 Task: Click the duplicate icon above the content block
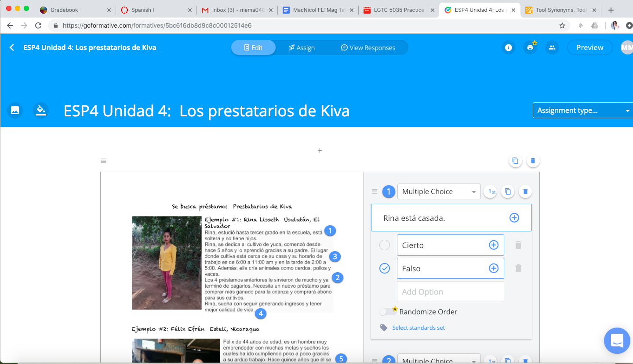click(515, 161)
